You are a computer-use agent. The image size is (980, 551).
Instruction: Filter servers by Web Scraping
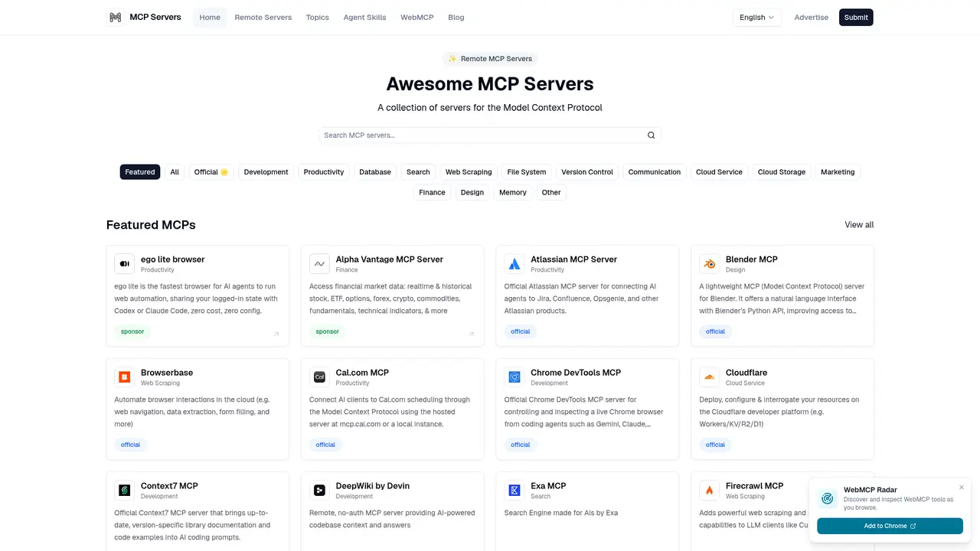coord(469,172)
